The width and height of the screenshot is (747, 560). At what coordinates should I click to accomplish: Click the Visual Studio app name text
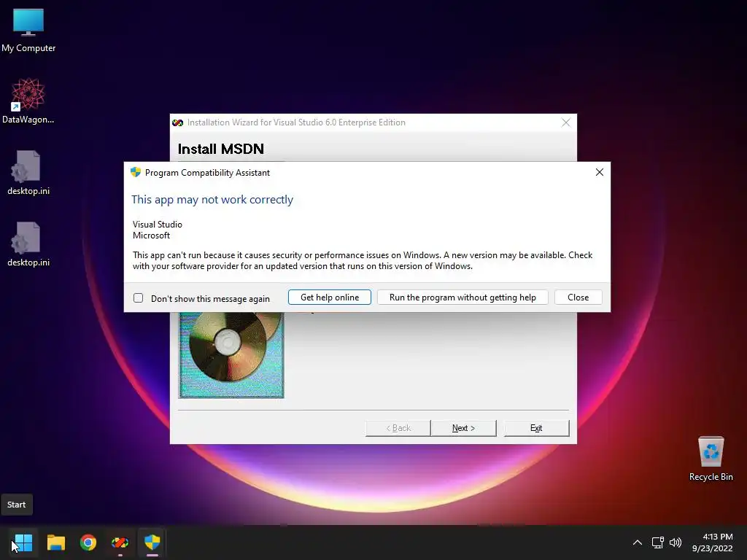click(158, 225)
